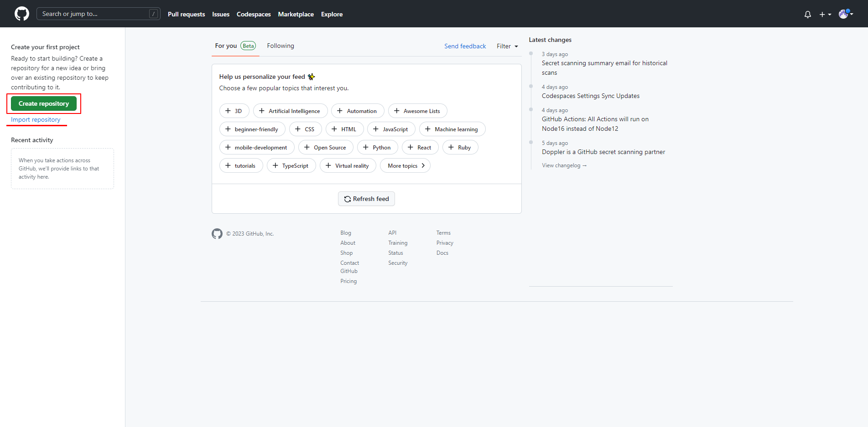Click the Refresh feed button
Viewport: 868px width, 427px height.
[366, 199]
